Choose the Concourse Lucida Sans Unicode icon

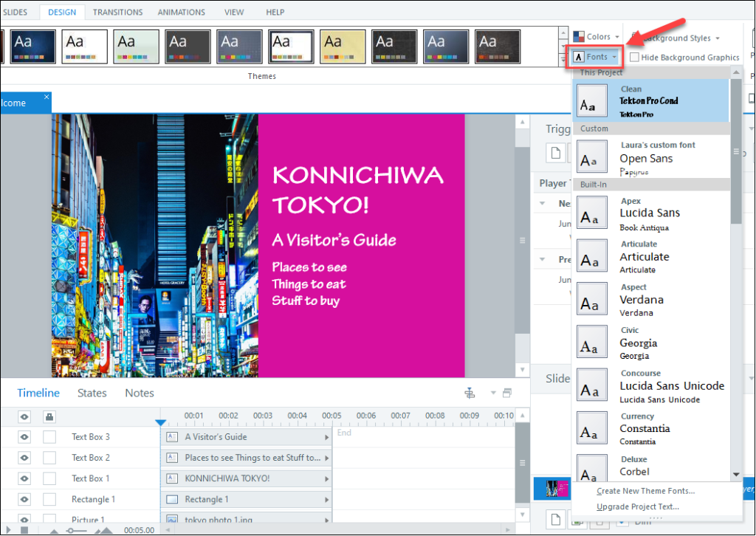pos(591,386)
